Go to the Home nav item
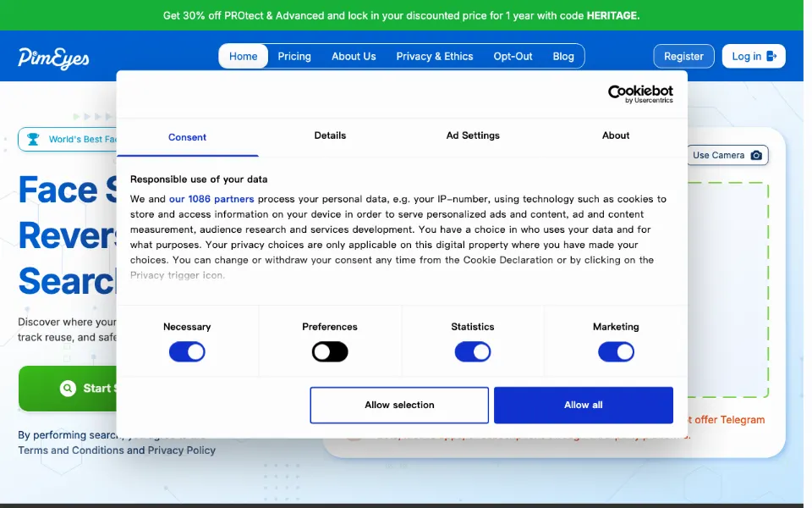The width and height of the screenshot is (812, 508). click(x=244, y=56)
